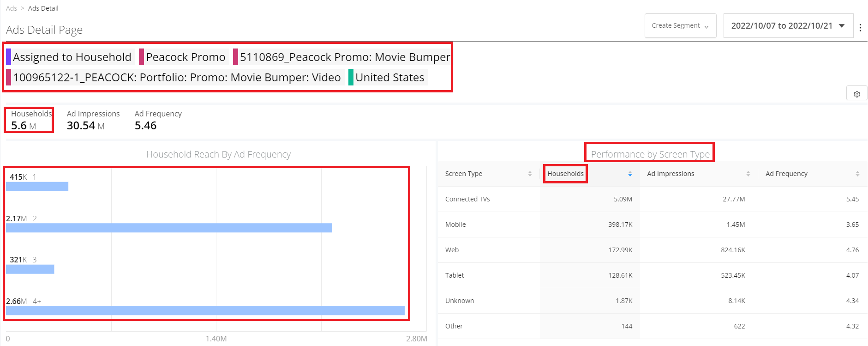
Task: Open the Create Segment dropdown
Action: coord(680,25)
